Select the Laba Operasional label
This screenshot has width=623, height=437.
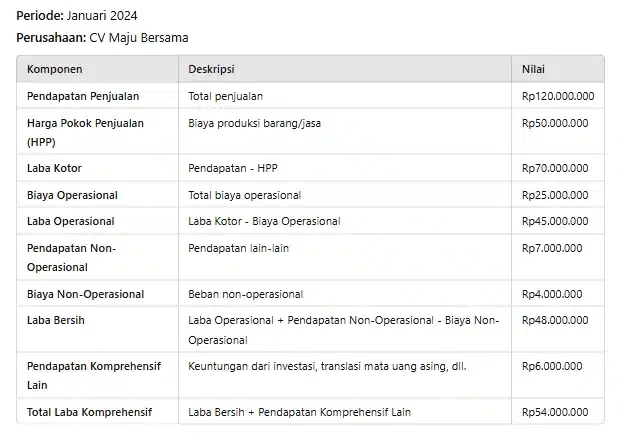click(x=71, y=221)
